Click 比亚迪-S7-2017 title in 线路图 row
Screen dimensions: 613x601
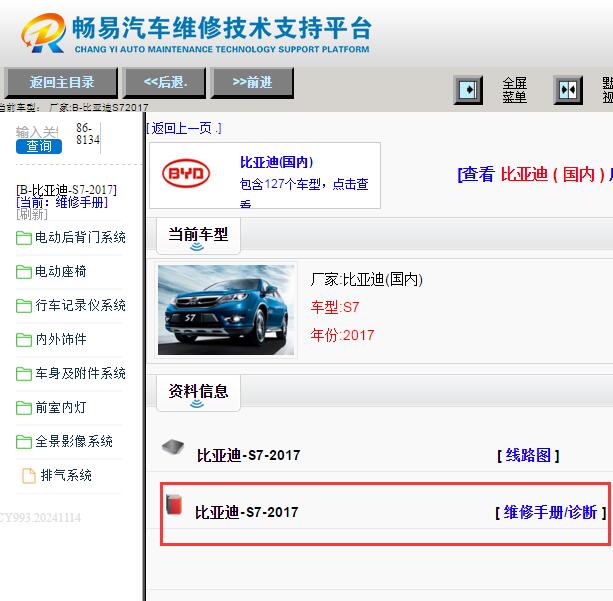pyautogui.click(x=248, y=456)
